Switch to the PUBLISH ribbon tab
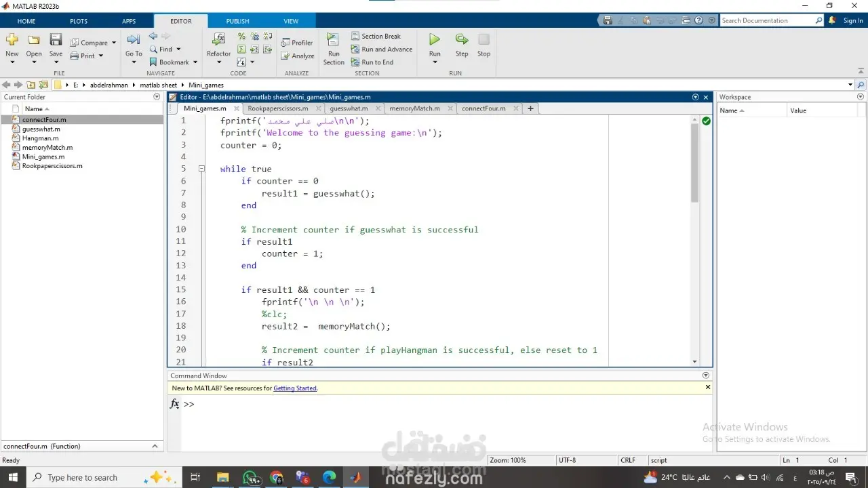Screen dimensions: 868x488 pyautogui.click(x=237, y=21)
